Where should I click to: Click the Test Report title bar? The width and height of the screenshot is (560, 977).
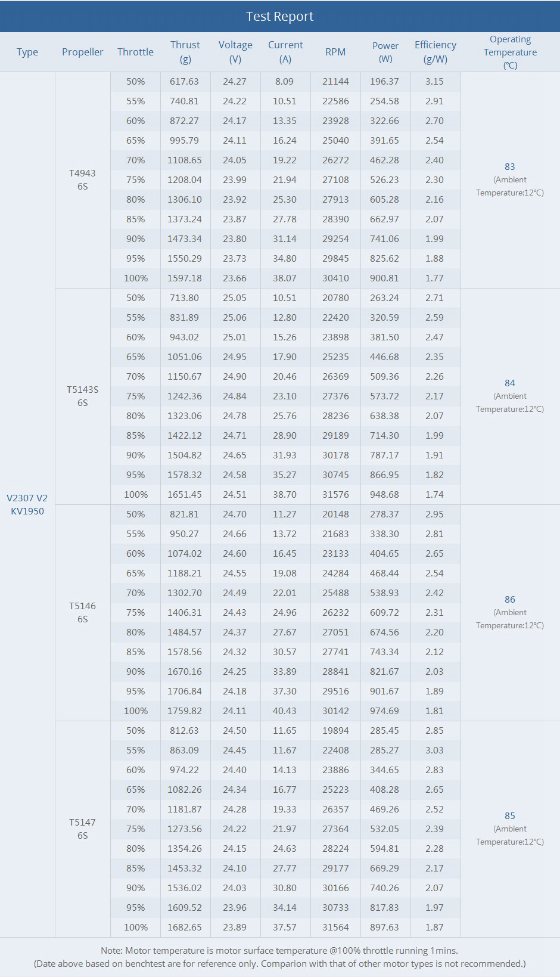click(280, 17)
